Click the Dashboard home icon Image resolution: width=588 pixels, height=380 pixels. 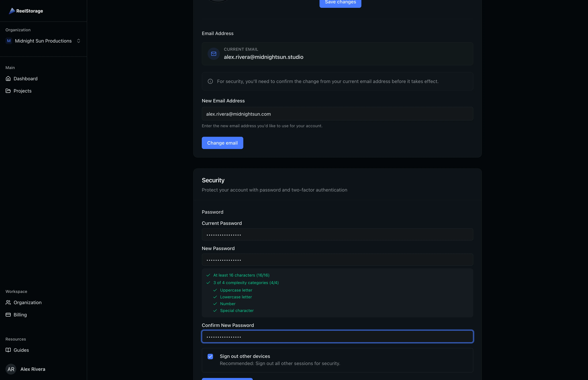8,78
